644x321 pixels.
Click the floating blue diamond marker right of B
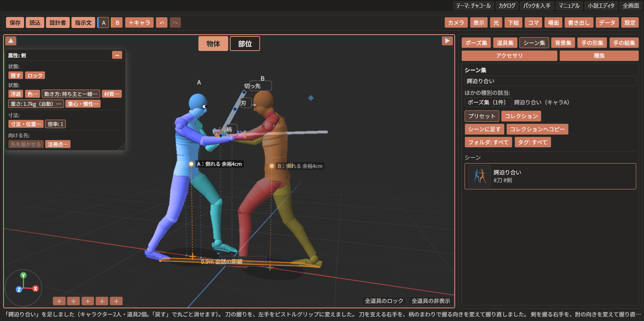(x=311, y=98)
